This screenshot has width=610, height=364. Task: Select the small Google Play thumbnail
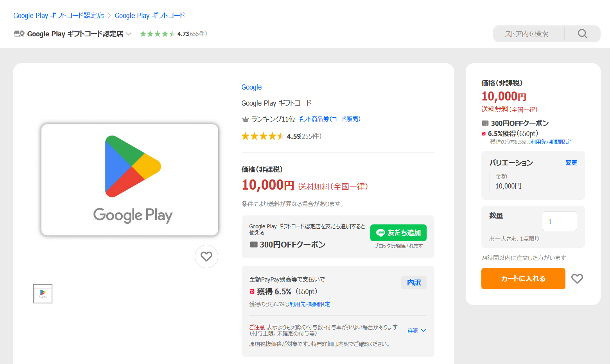point(43,294)
